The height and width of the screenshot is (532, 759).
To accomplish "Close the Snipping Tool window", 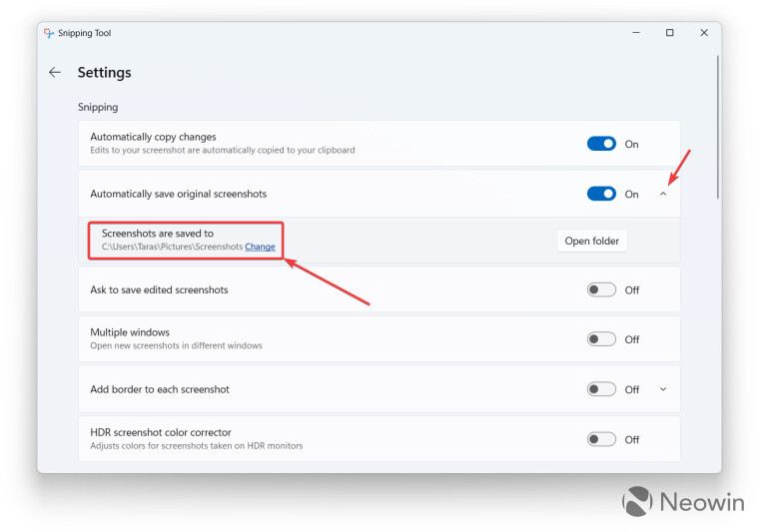I will (704, 33).
